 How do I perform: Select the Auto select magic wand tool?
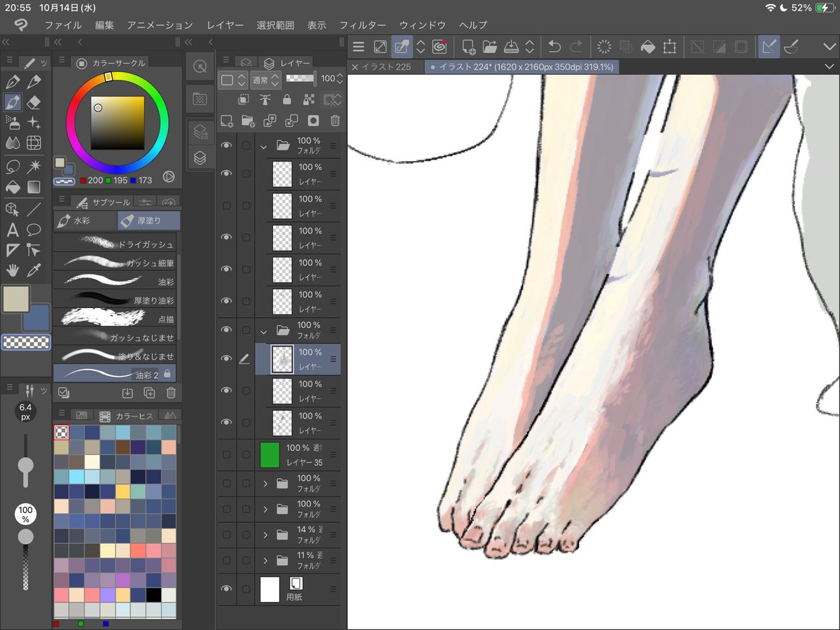(34, 167)
